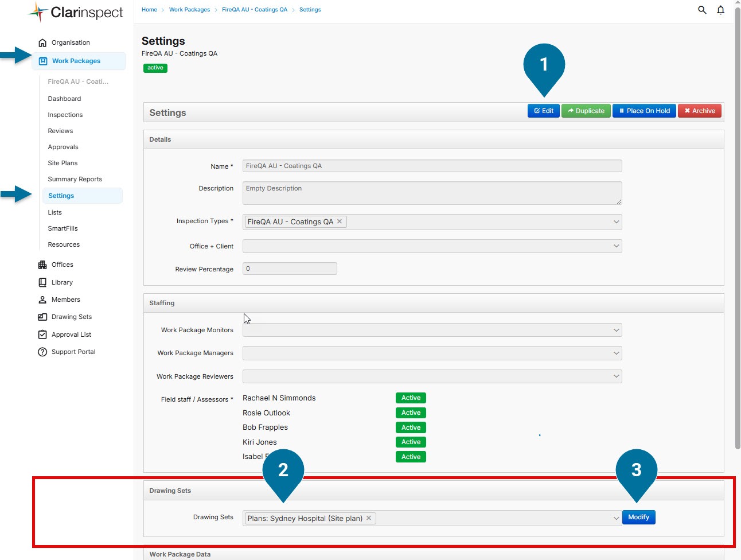Click the Offices building icon
741x560 pixels.
coord(42,265)
